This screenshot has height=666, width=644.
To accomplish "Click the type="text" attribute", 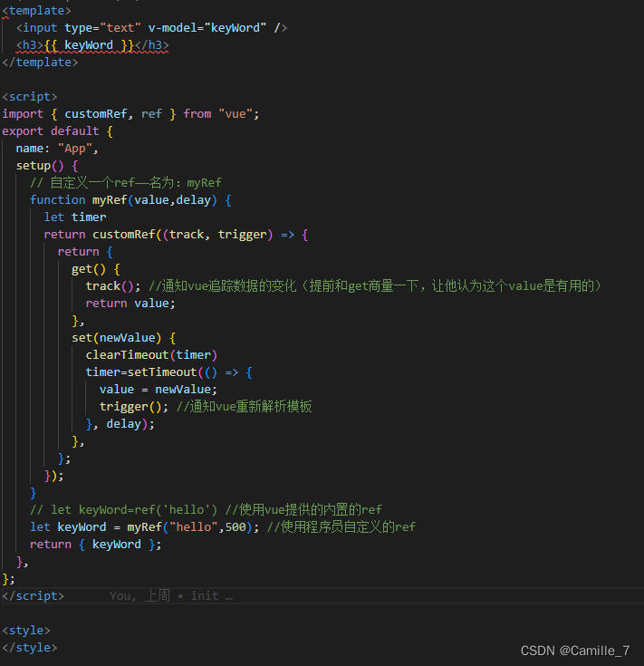I will (102, 28).
